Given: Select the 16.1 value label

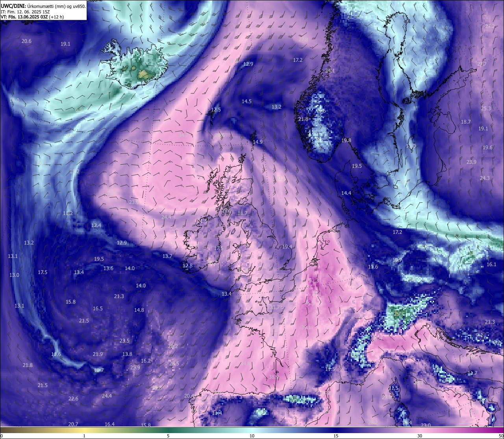Looking at the screenshot, I should tap(491, 264).
